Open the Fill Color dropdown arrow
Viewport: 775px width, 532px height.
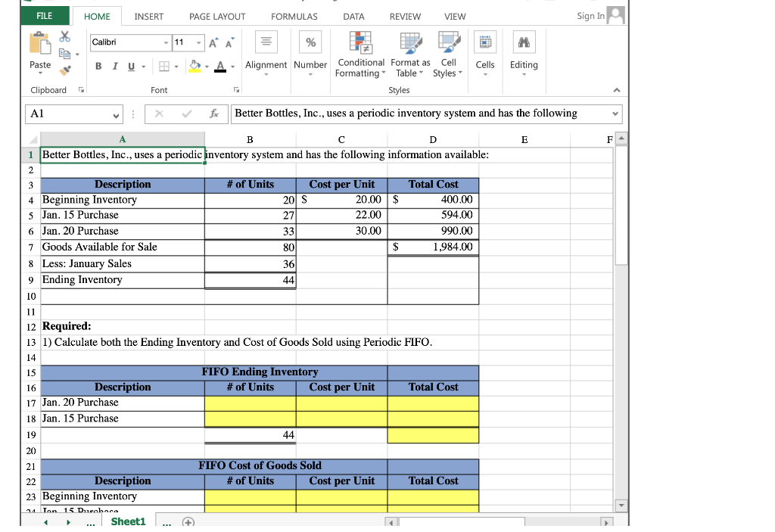click(x=205, y=67)
